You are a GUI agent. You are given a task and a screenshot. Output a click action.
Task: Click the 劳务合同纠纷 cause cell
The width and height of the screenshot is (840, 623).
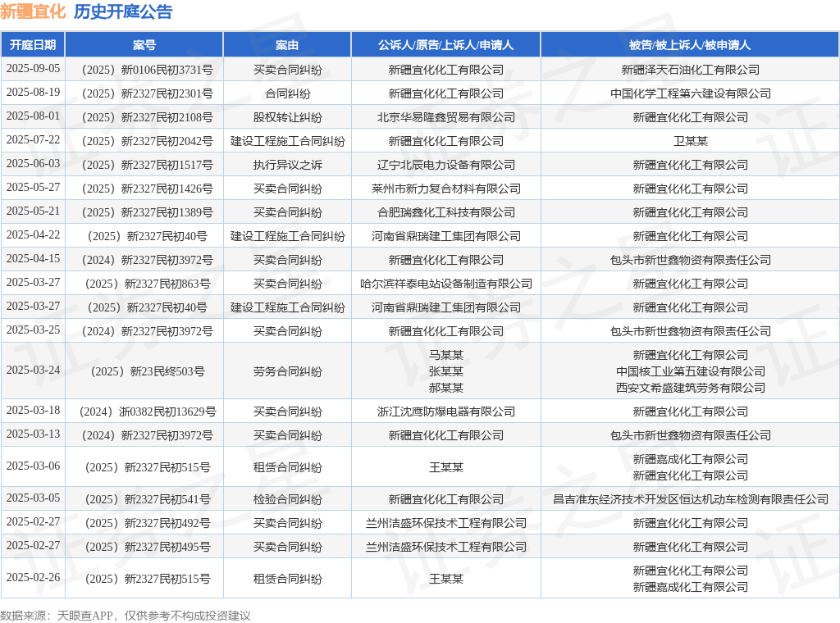pos(288,371)
